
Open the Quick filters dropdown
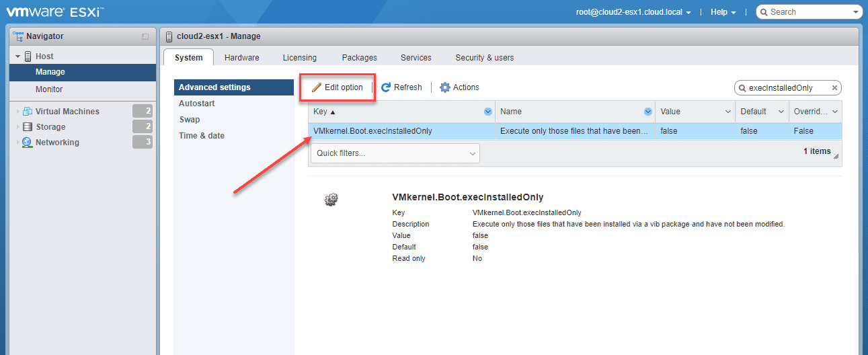[395, 153]
